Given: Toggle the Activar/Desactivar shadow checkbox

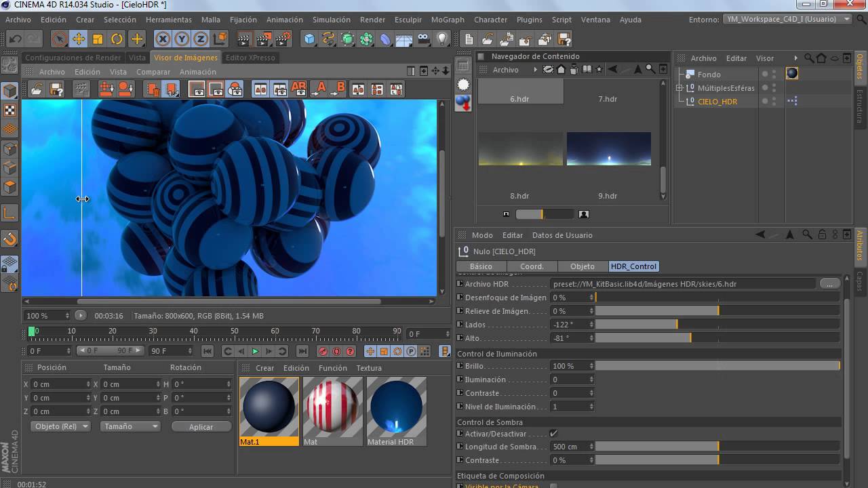Looking at the screenshot, I should coord(553,433).
